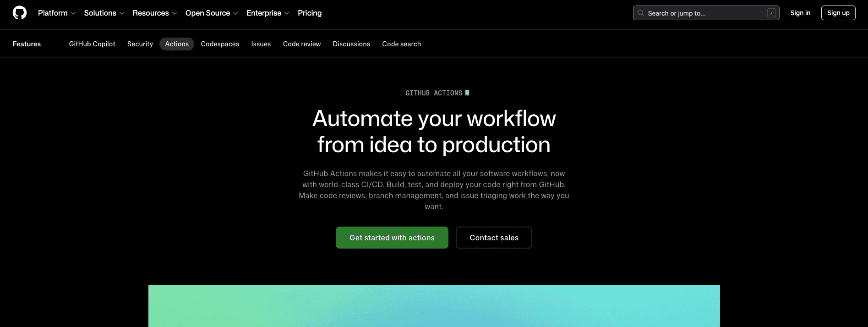Open the Code search tab
868x327 pixels.
click(x=402, y=44)
